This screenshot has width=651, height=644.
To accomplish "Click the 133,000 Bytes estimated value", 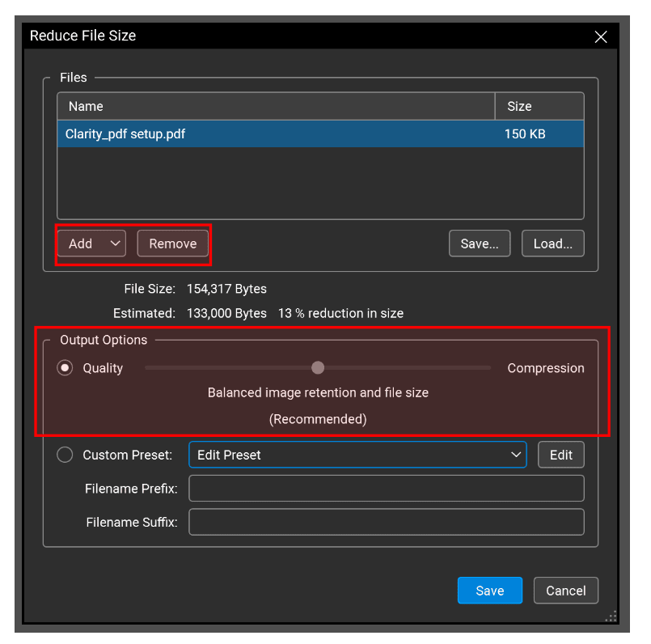I will click(226, 313).
